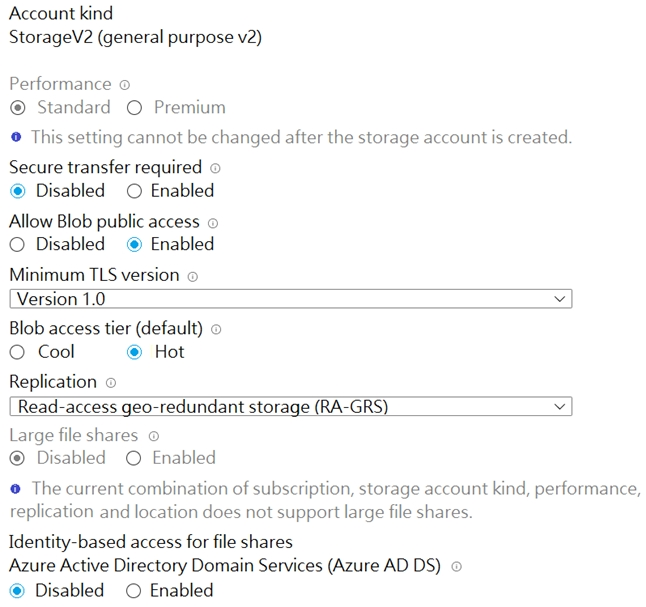Click info icon beside Blob access tier

click(217, 330)
